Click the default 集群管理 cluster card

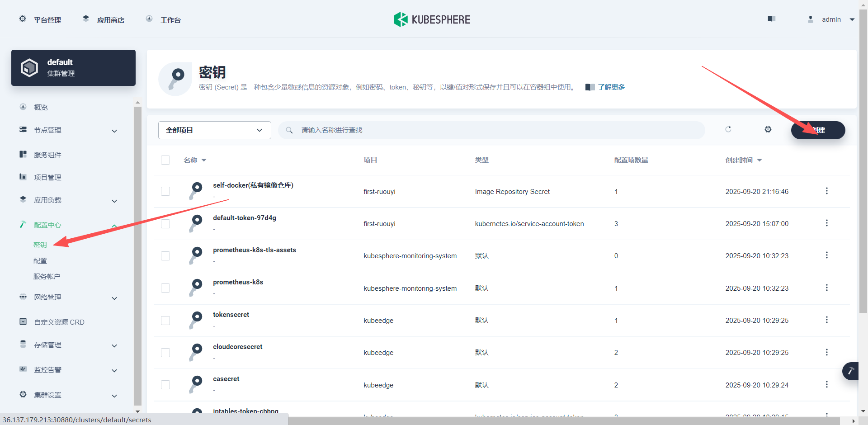[x=73, y=68]
